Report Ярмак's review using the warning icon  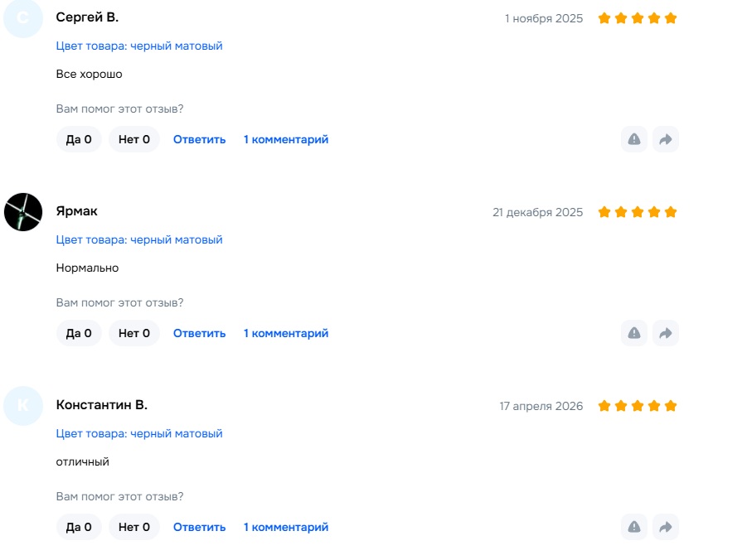(x=634, y=333)
